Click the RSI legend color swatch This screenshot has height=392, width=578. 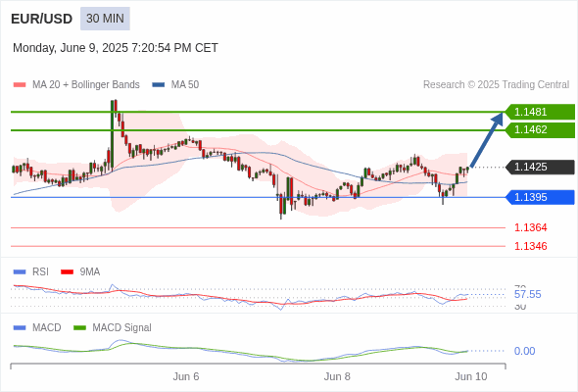pos(20,272)
